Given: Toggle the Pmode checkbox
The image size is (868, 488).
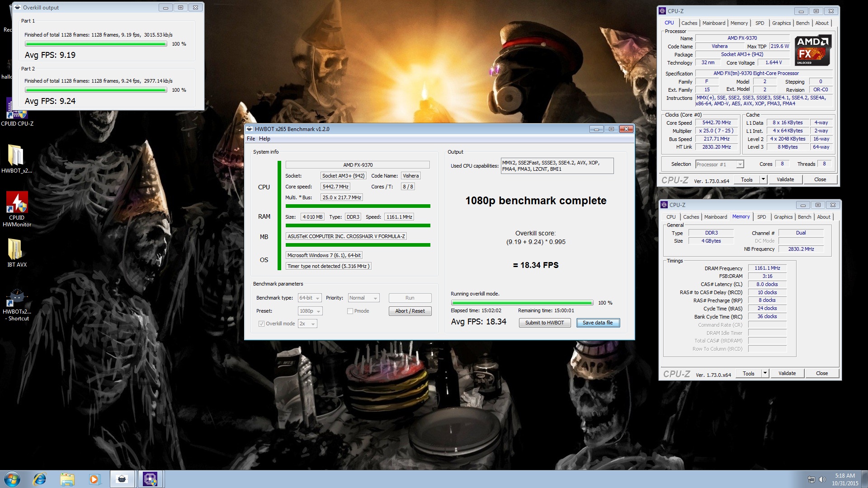Looking at the screenshot, I should click(x=350, y=311).
